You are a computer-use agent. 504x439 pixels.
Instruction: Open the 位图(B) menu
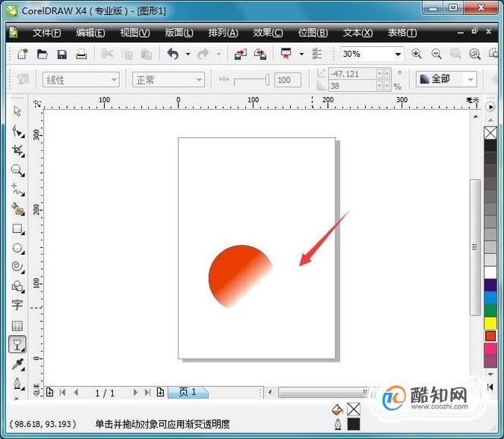pyautogui.click(x=313, y=33)
